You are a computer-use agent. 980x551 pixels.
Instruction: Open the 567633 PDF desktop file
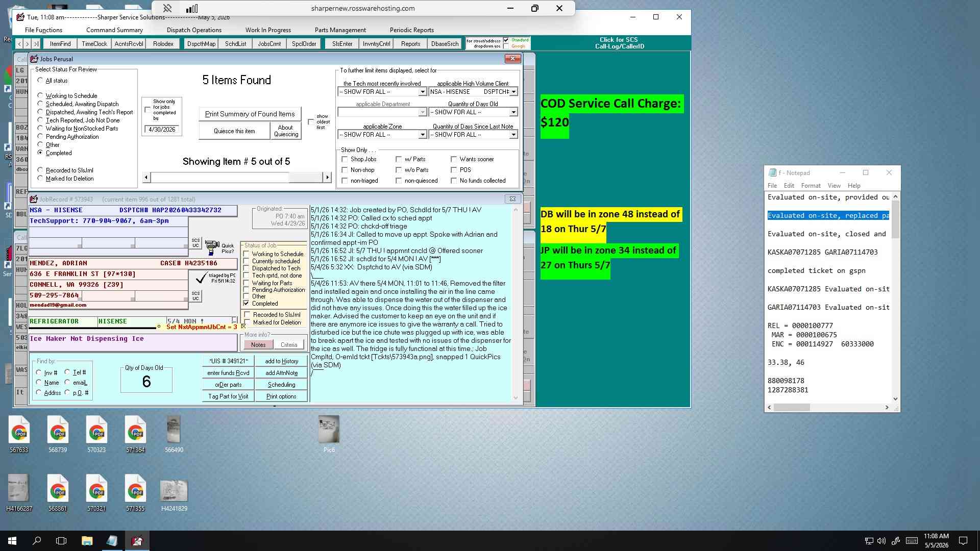click(19, 434)
